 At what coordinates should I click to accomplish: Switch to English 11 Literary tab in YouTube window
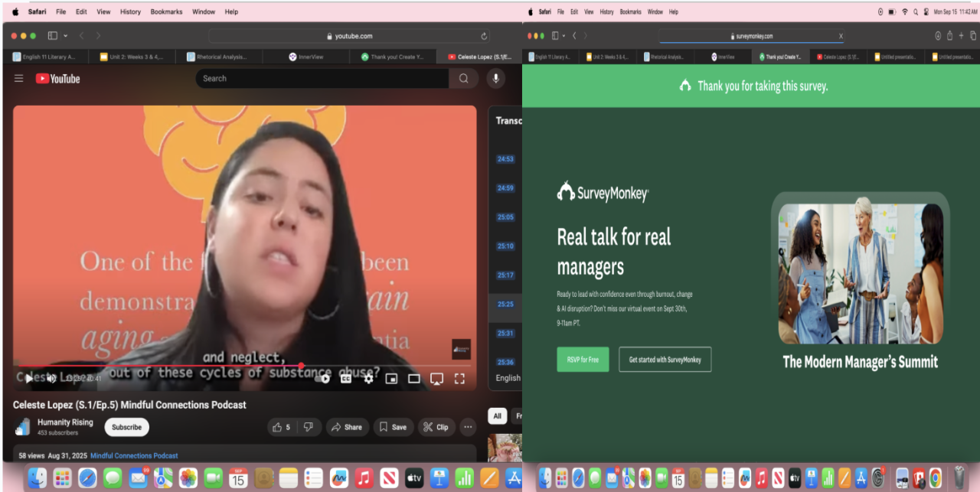pos(45,57)
